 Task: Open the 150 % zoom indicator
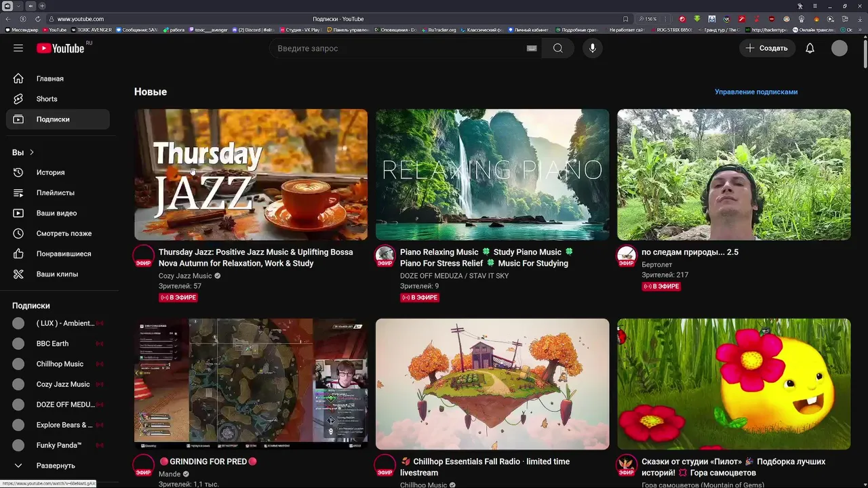(647, 19)
